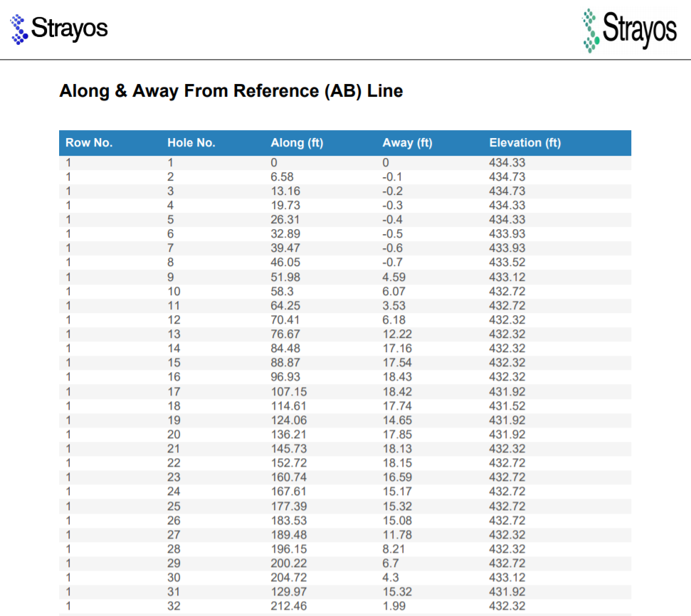Screen dimensions: 691x616
Task: Click the Away value -0.1
Action: tap(392, 177)
